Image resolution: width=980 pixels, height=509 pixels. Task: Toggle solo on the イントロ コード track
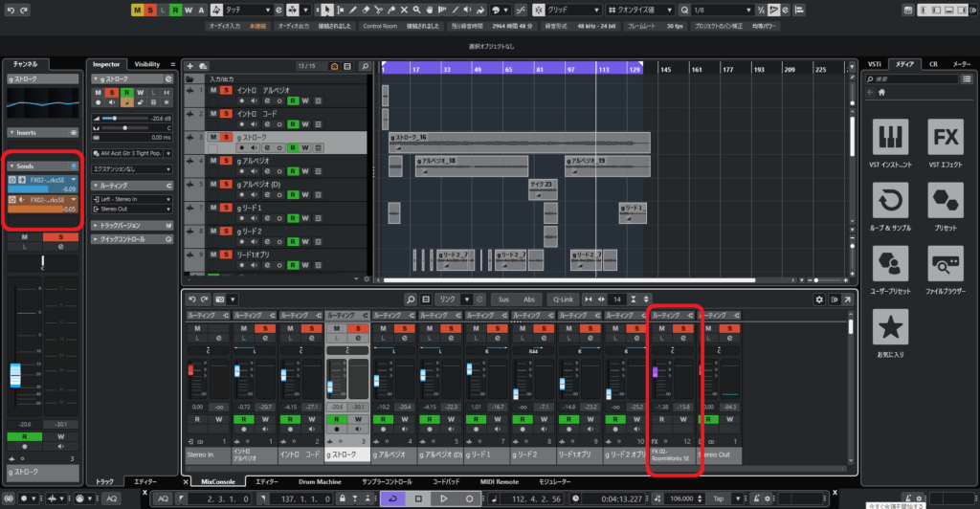point(226,112)
